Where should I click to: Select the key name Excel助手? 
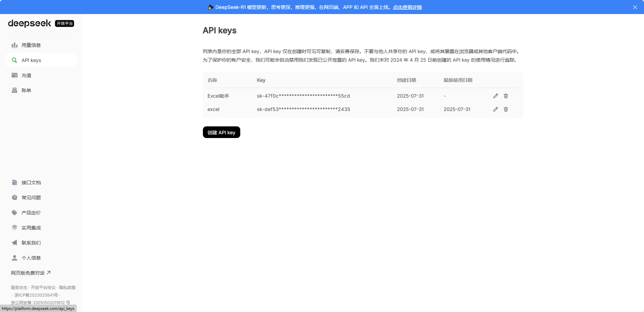tap(218, 96)
